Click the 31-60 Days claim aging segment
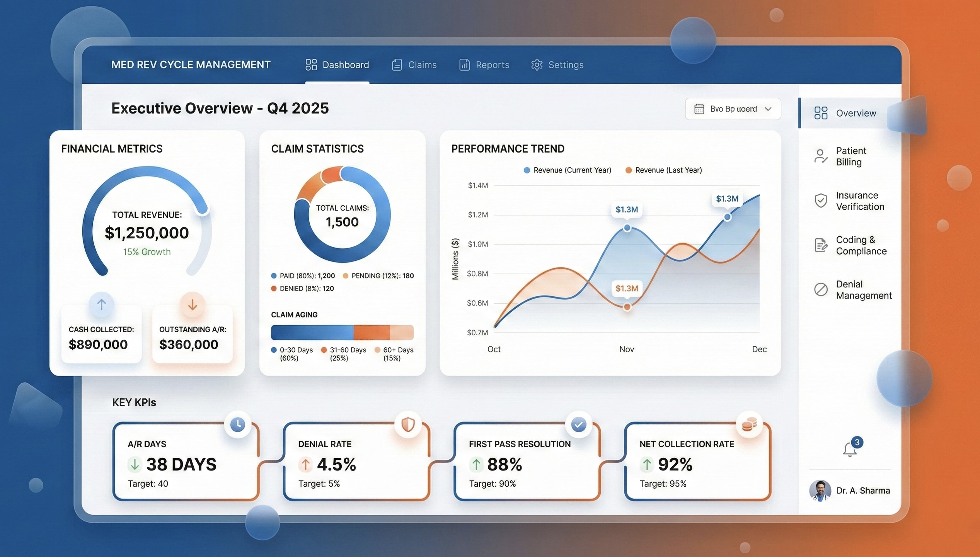This screenshot has height=557, width=980. pos(371,333)
